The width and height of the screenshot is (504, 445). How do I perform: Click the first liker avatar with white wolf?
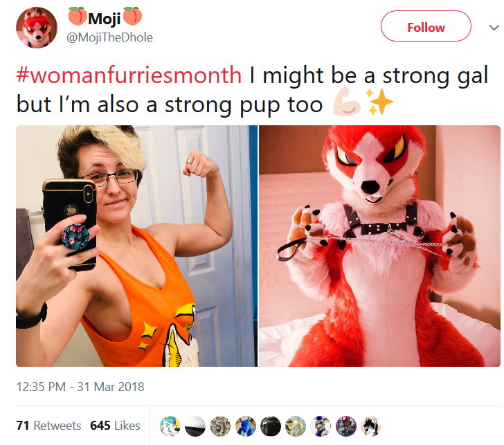pos(170,426)
